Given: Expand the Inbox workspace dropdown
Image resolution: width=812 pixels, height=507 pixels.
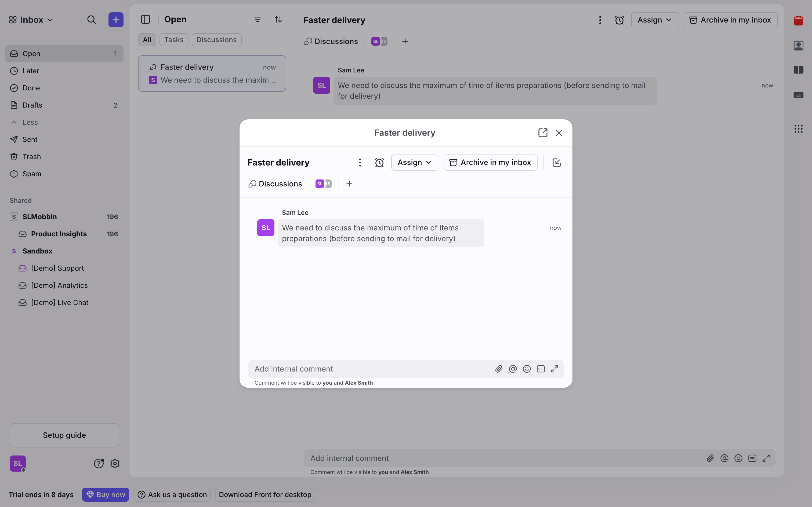Looking at the screenshot, I should (31, 20).
